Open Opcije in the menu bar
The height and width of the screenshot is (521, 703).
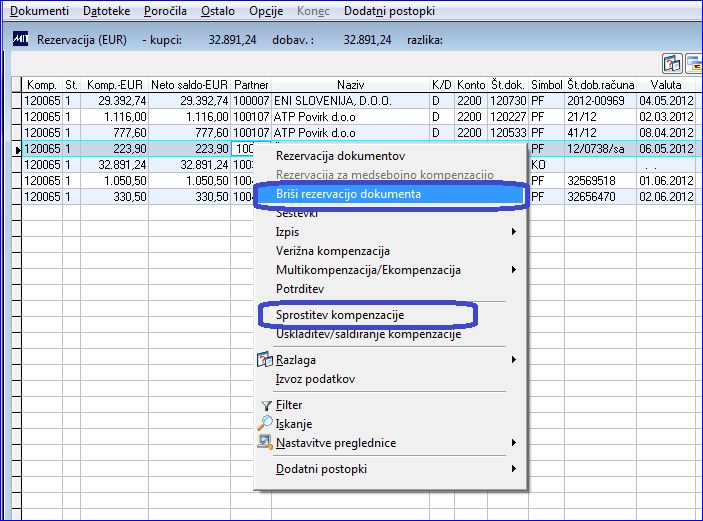point(266,11)
